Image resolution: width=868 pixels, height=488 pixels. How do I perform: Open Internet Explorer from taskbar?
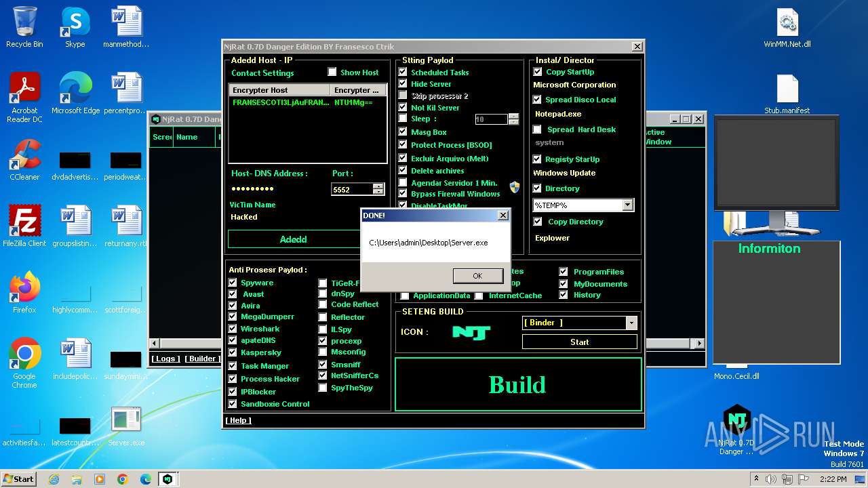coord(54,479)
